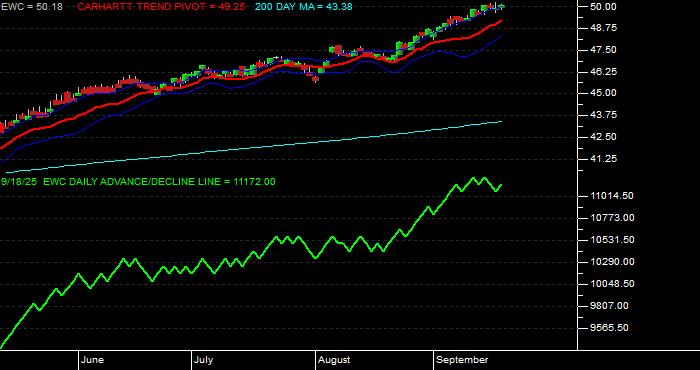Select the June marker on the time axis
Screen dimensions: 700x370
92,360
